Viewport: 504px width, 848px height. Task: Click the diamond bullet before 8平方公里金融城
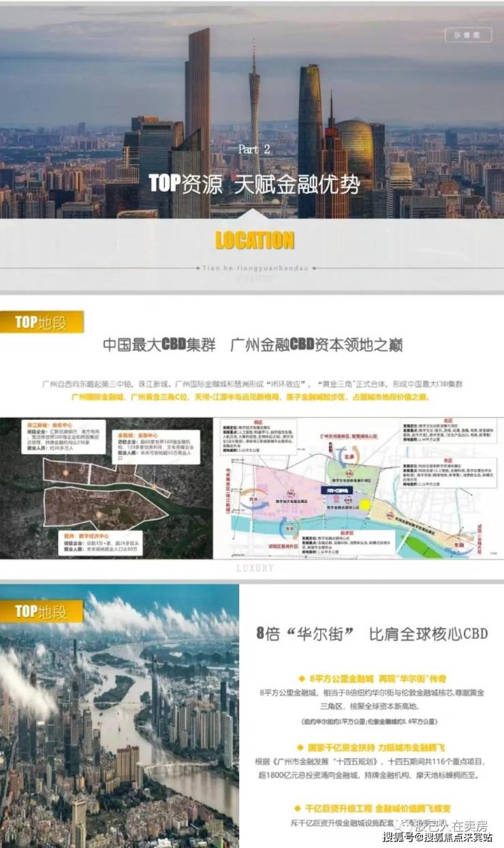[x=301, y=679]
